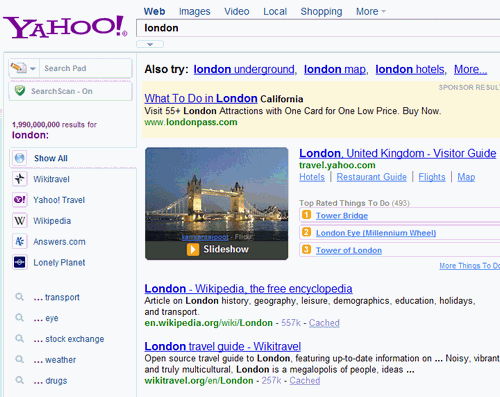Open London Wikipedia result title
Screen dimensions: 500x397
[248, 289]
